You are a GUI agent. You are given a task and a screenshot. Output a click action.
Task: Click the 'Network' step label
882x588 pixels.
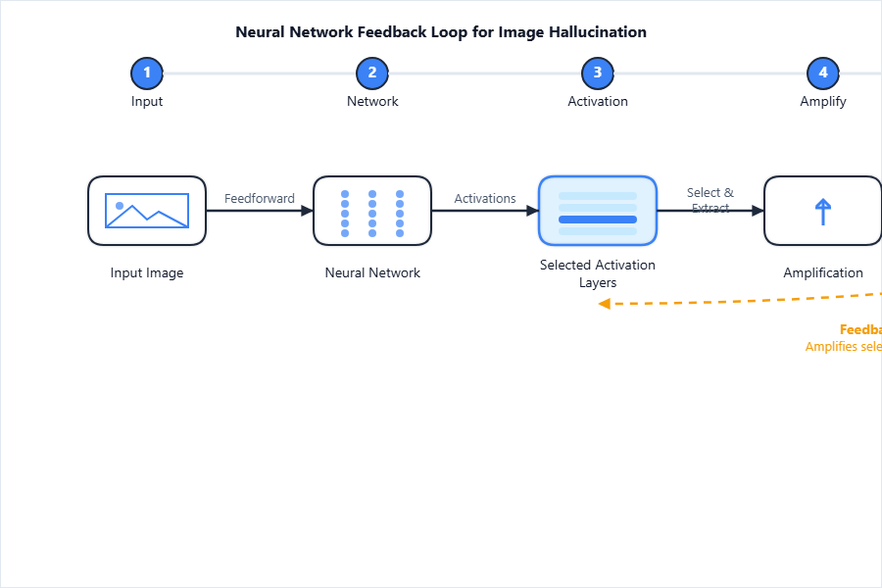tap(372, 101)
